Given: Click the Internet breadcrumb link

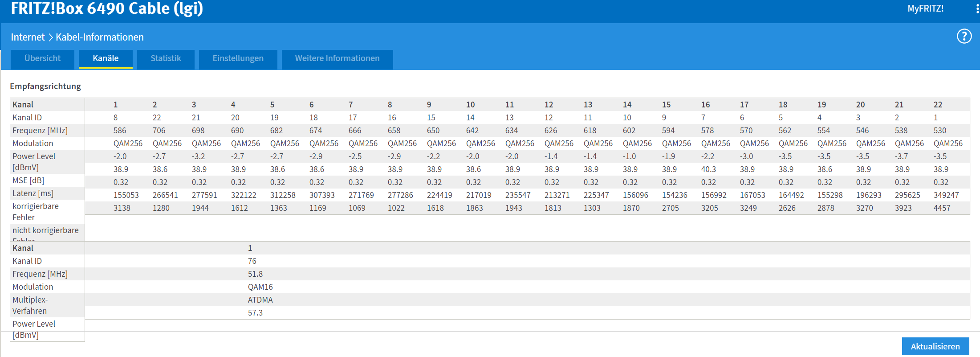Looking at the screenshot, I should (28, 37).
